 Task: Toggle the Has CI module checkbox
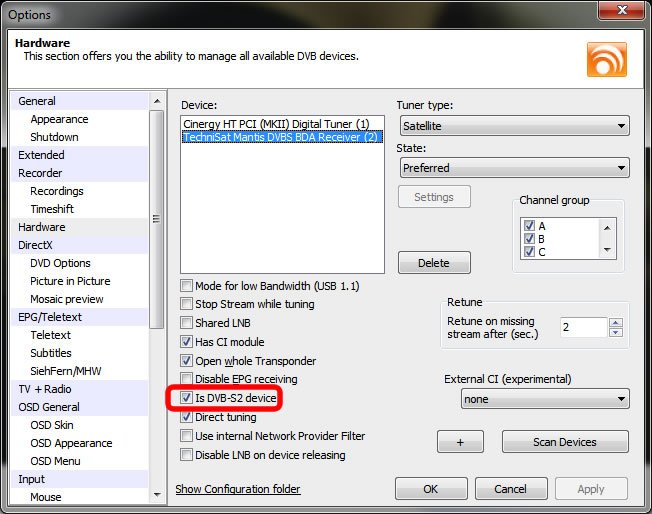click(187, 342)
